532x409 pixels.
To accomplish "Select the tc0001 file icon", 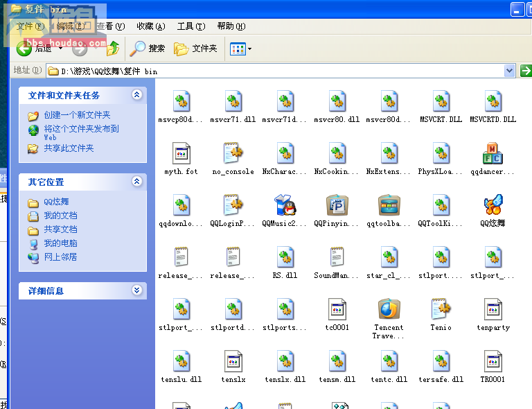I will pos(337,309).
